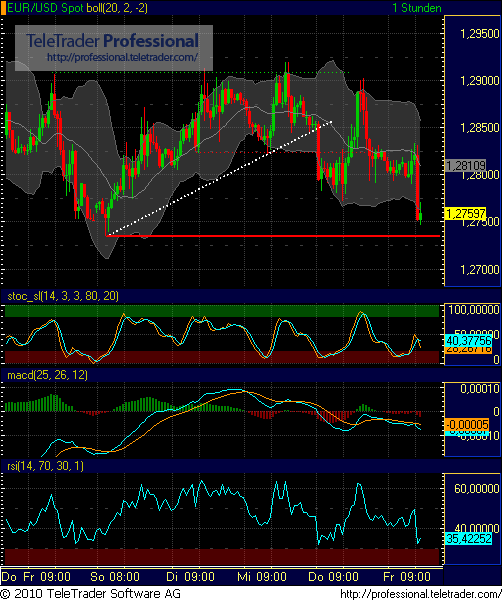The height and width of the screenshot is (603, 502).
Task: Select the green dotted resistance line
Action: [x=201, y=72]
